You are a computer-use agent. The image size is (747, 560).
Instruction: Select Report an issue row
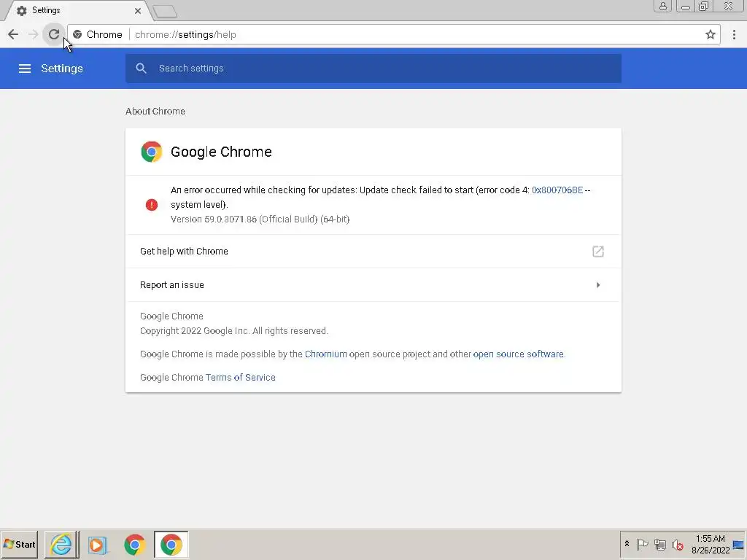point(373,285)
